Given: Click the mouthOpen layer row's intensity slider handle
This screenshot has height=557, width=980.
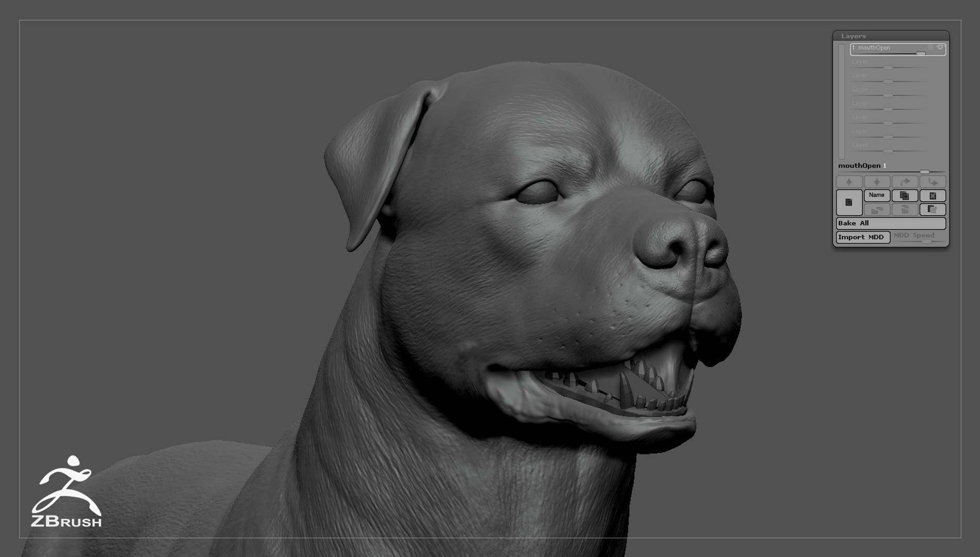Looking at the screenshot, I should 921,54.
